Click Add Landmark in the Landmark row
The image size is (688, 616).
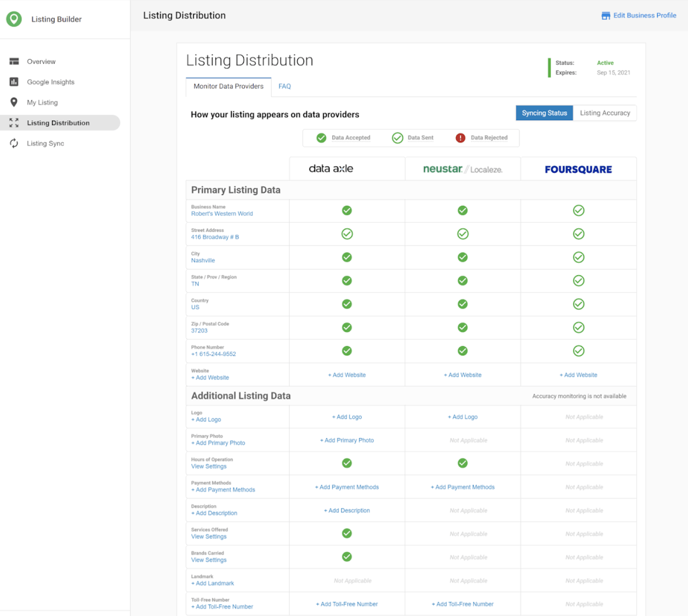pos(212,583)
